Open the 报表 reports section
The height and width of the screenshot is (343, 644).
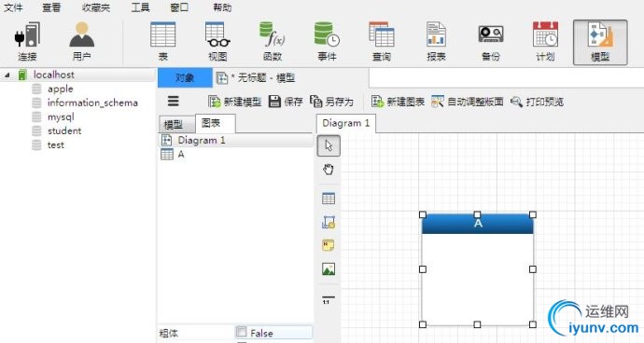coord(436,42)
